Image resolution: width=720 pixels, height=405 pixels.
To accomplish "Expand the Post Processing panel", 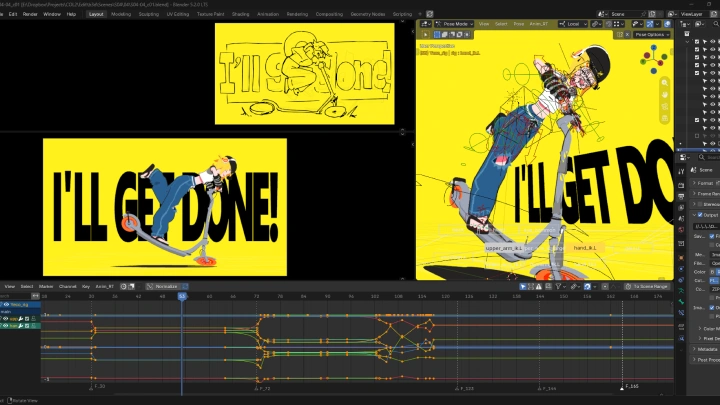I will tap(705, 360).
